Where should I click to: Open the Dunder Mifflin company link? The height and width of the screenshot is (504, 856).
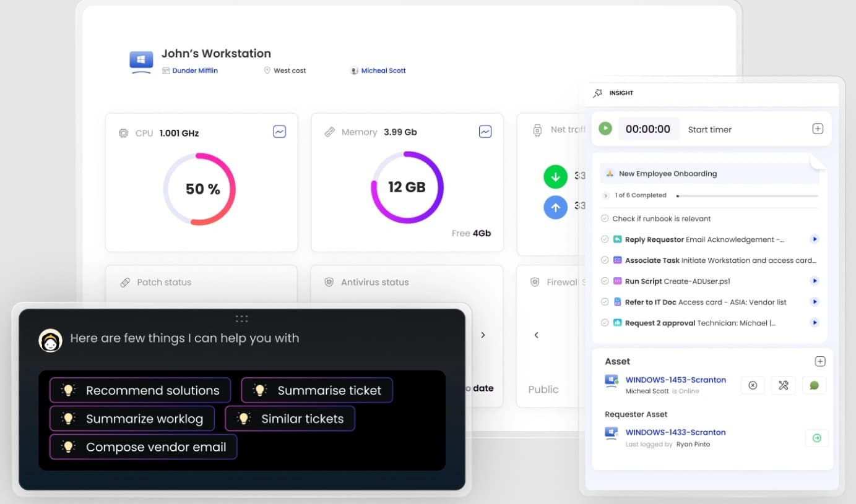[194, 70]
